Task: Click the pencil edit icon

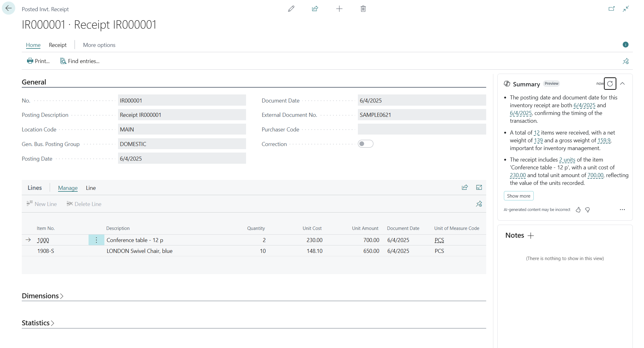Action: click(291, 9)
